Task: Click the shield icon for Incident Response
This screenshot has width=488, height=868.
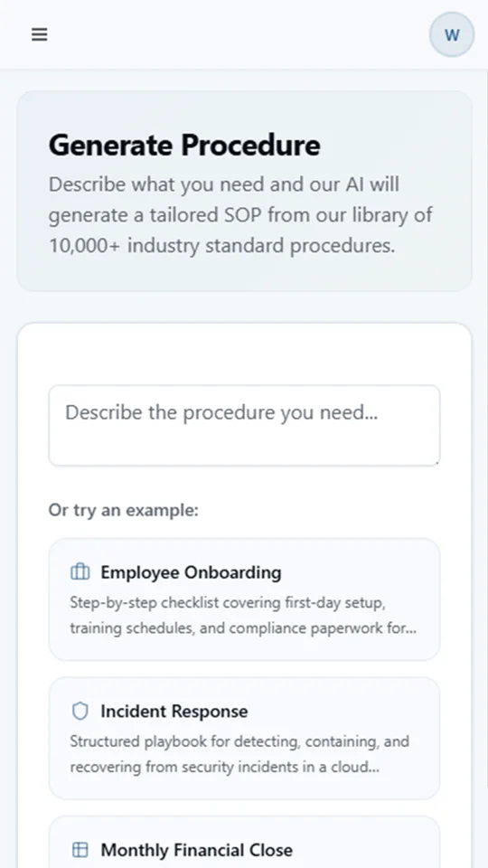Action: point(80,711)
